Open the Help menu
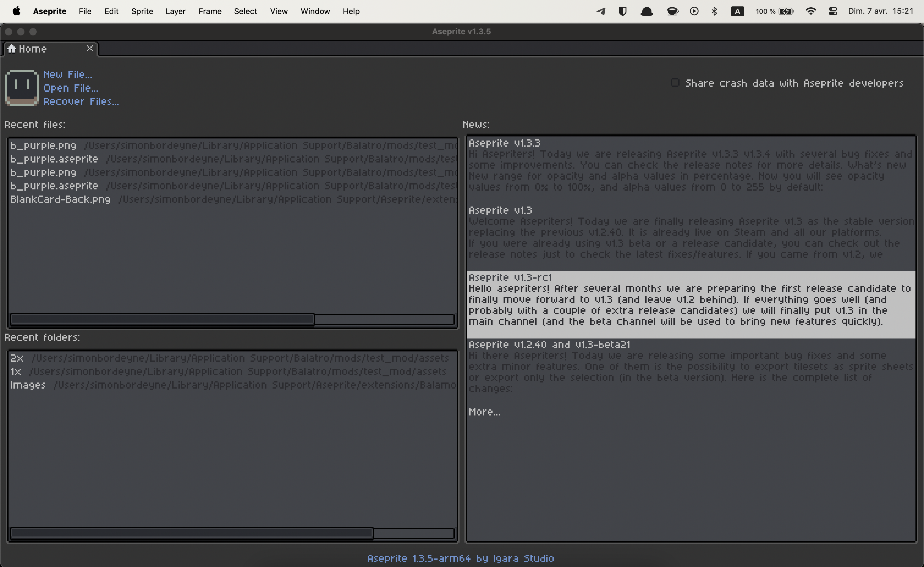The height and width of the screenshot is (567, 924). (351, 11)
